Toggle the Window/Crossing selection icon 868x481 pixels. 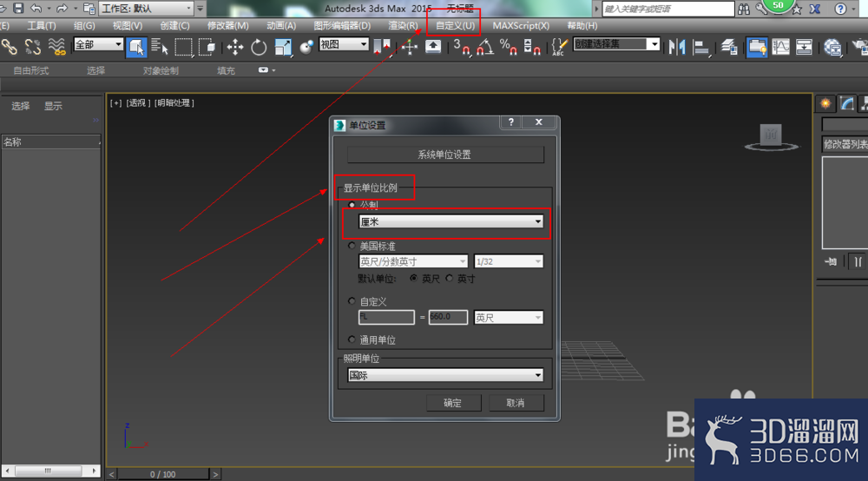207,47
